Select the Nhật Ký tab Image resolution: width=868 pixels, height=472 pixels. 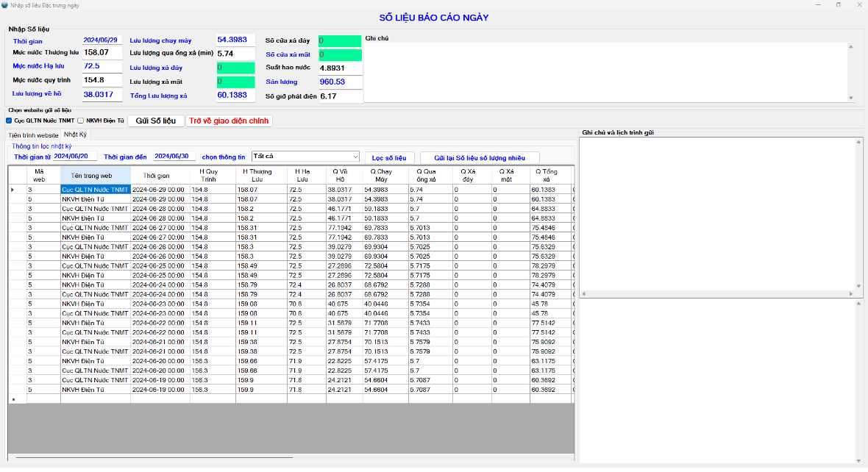click(x=75, y=135)
